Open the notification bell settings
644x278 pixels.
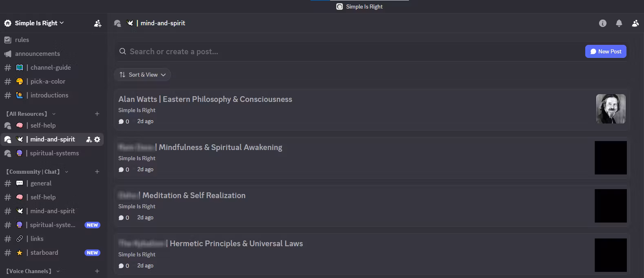[x=619, y=23]
